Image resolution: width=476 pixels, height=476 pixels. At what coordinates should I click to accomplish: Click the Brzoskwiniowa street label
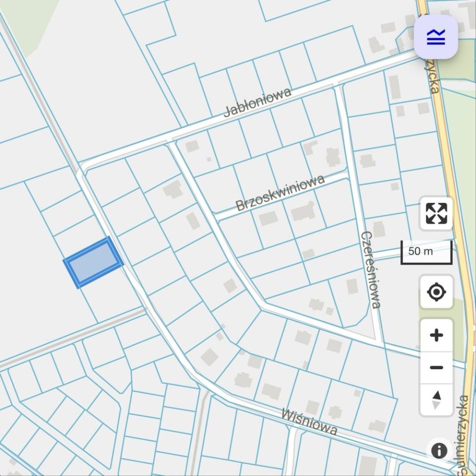click(x=280, y=192)
